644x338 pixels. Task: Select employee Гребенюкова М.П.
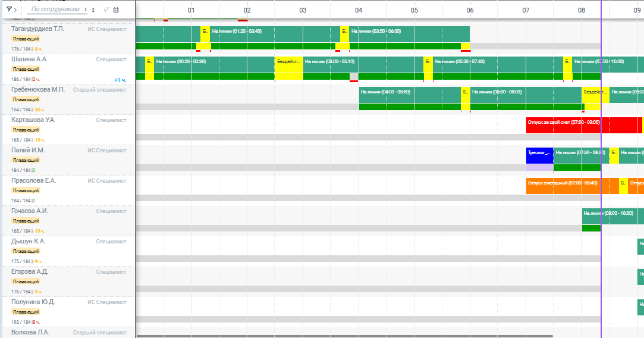[38, 90]
